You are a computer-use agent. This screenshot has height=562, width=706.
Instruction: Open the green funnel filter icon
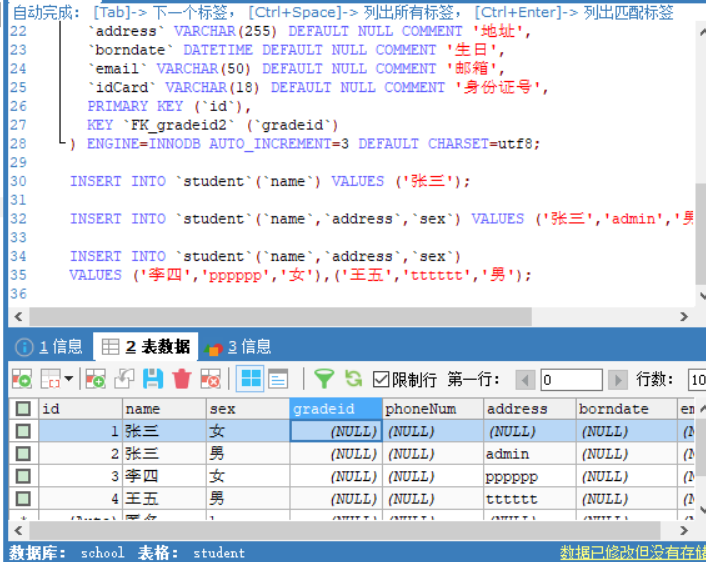pos(324,379)
